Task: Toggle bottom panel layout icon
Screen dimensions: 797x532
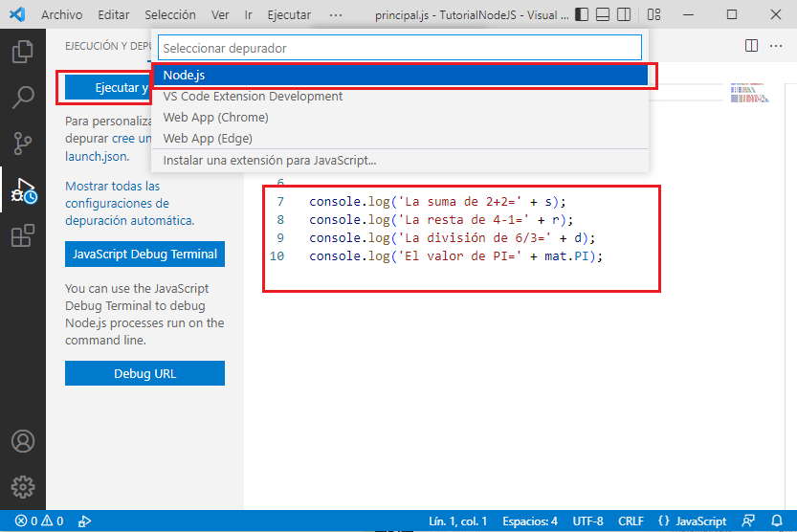Action: pos(603,14)
